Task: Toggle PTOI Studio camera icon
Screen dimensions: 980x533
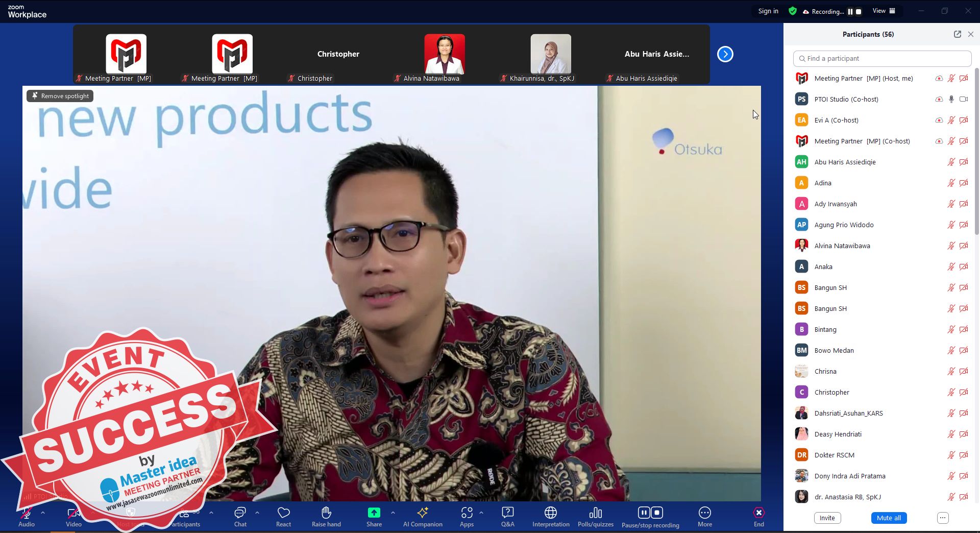Action: (x=964, y=99)
